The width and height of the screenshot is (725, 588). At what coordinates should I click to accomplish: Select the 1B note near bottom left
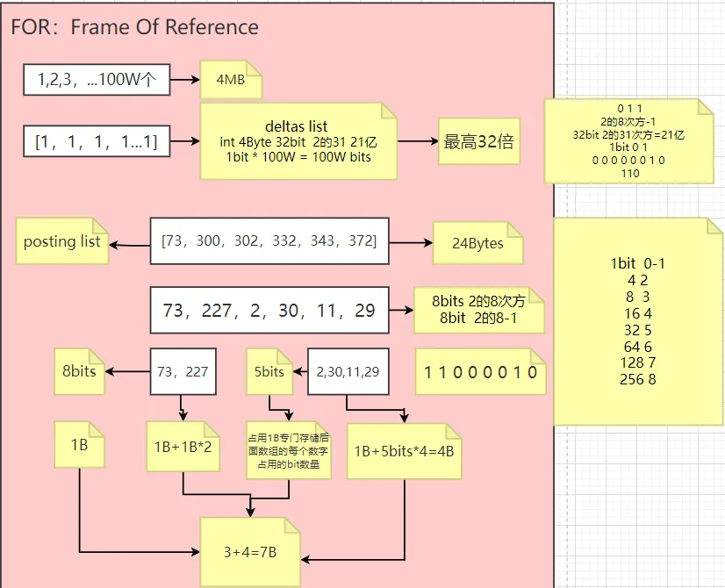[x=78, y=445]
